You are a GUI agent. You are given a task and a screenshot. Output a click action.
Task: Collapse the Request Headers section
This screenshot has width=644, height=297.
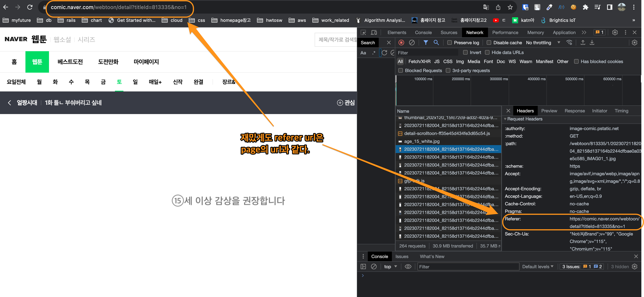[x=505, y=119]
